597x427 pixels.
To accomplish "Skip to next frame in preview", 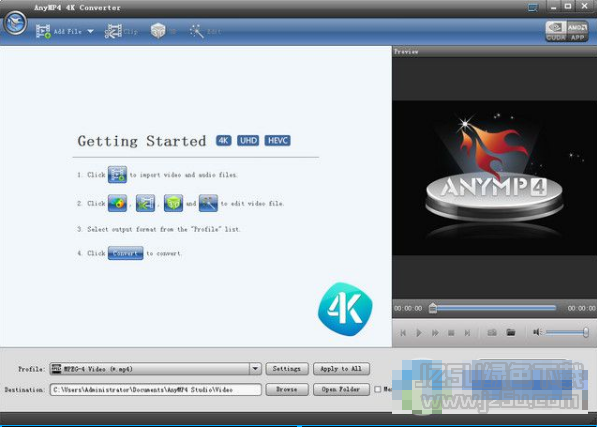I will (x=467, y=333).
